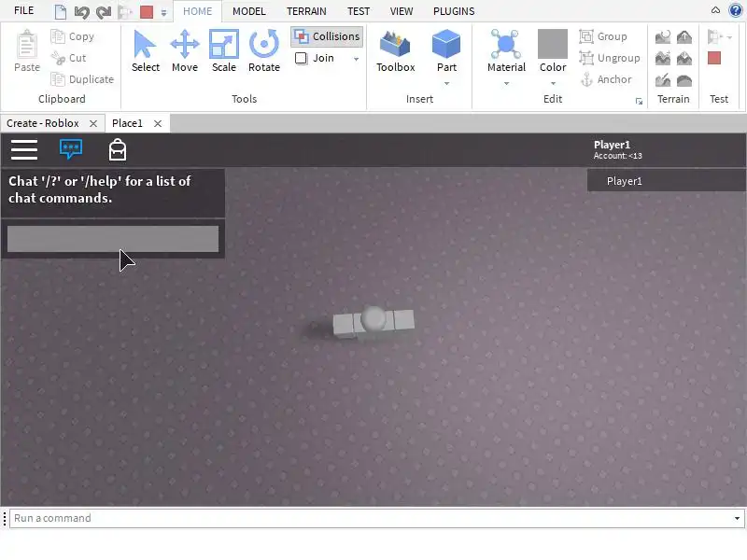The image size is (747, 560).
Task: Expand the Part dropdown arrow
Action: [446, 84]
